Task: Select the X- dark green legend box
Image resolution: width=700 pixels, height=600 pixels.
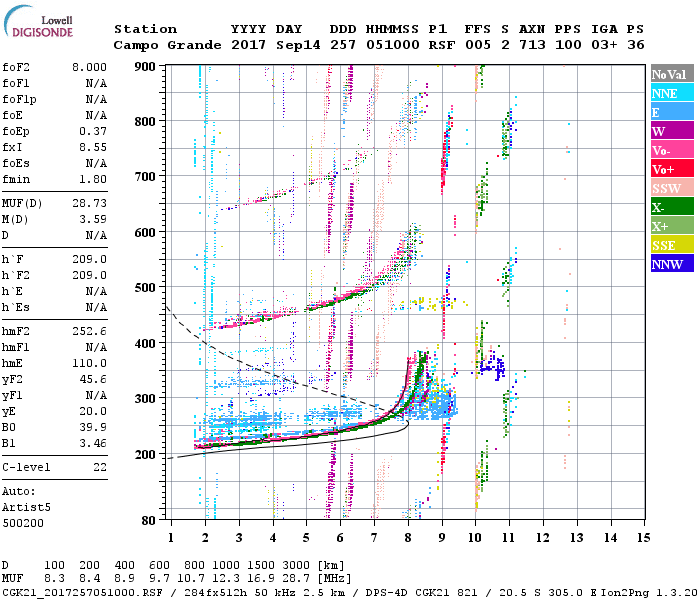Action: point(672,207)
